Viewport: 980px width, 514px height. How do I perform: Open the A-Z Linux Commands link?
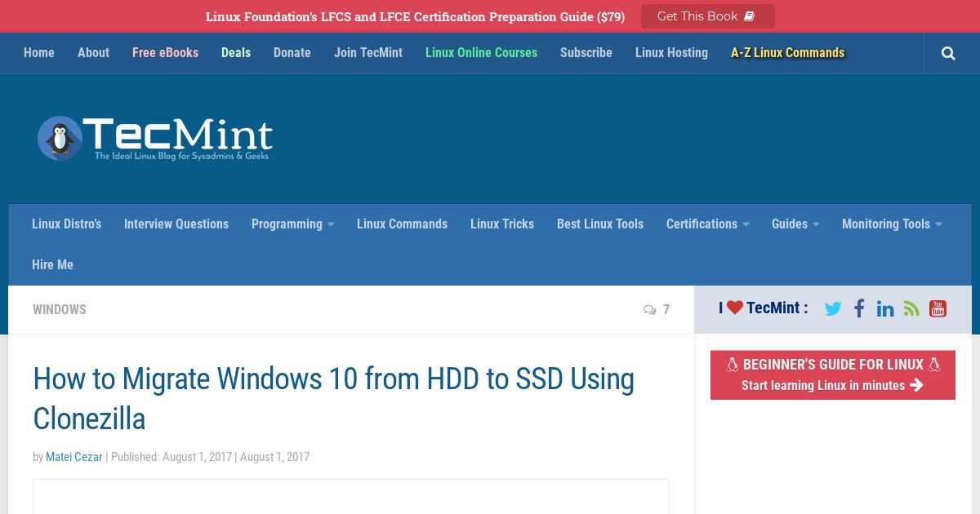coord(787,52)
